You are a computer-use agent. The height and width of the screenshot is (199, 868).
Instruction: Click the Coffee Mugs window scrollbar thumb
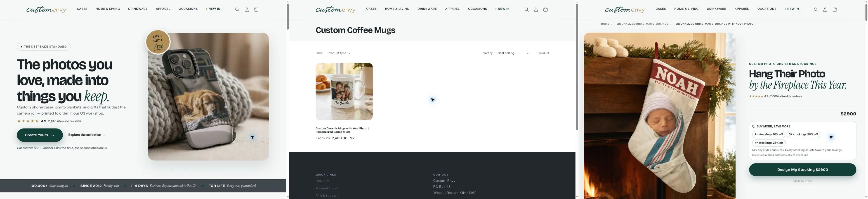tap(577, 67)
